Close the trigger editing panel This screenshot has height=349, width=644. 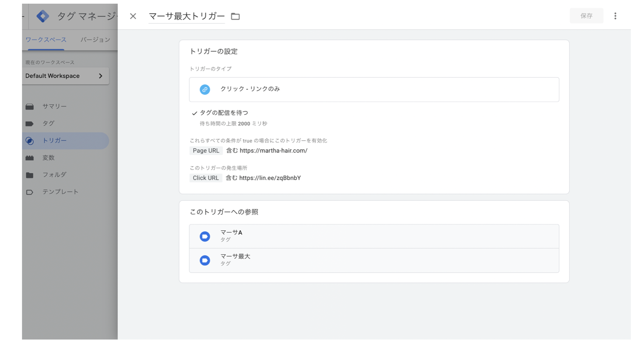133,16
